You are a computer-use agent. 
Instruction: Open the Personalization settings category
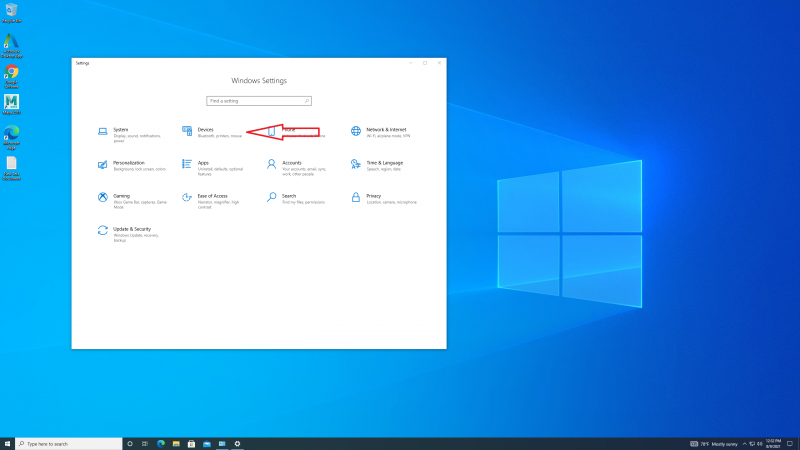point(131,165)
